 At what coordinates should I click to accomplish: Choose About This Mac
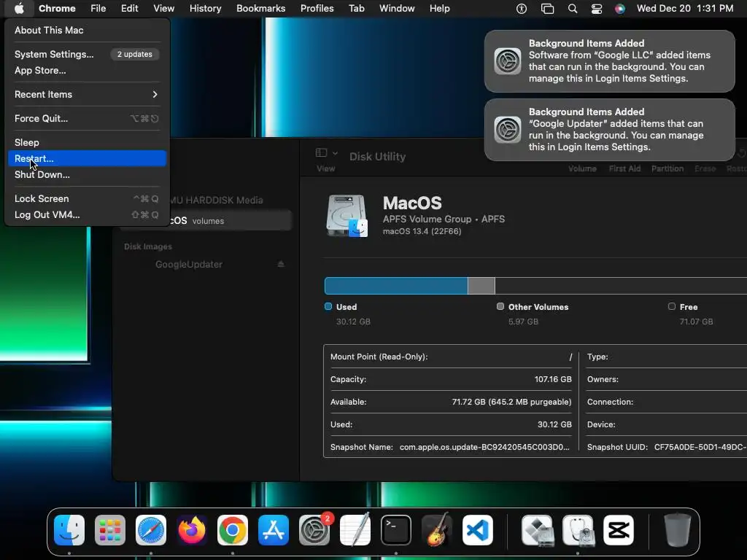click(x=88, y=30)
